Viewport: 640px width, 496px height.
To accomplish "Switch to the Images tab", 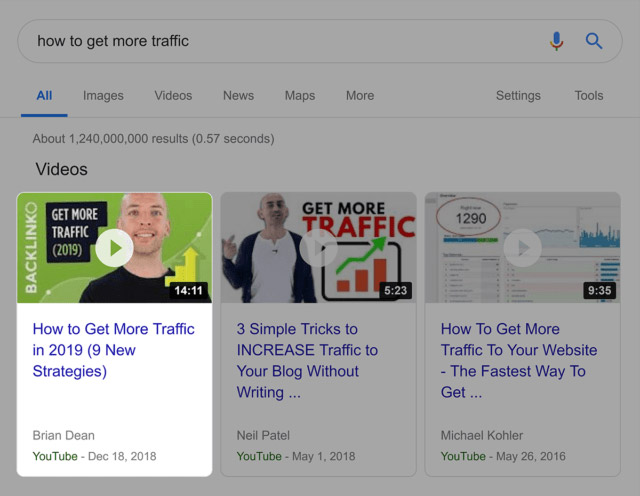I will (x=103, y=96).
